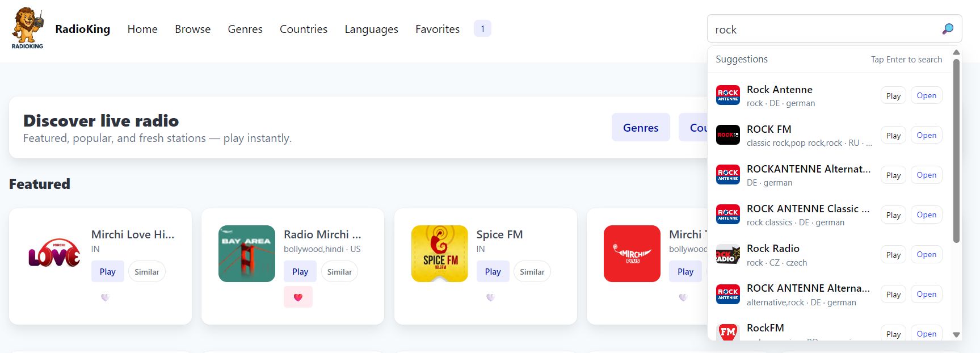The height and width of the screenshot is (353, 980).
Task: Play ROCK ANTENNE Classic suggestion
Action: [x=893, y=215]
